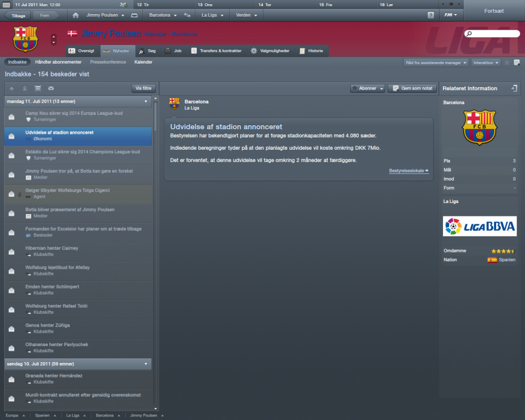Viewport: 525px width, 420px height.
Task: Expand Råd fra assisterende manager dropdown
Action: (x=436, y=63)
